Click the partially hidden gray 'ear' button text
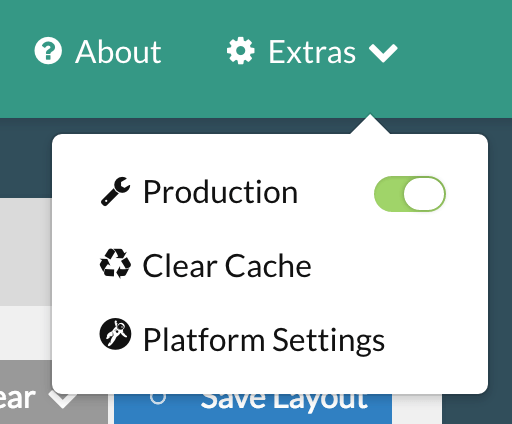512x424 pixels. [17, 399]
